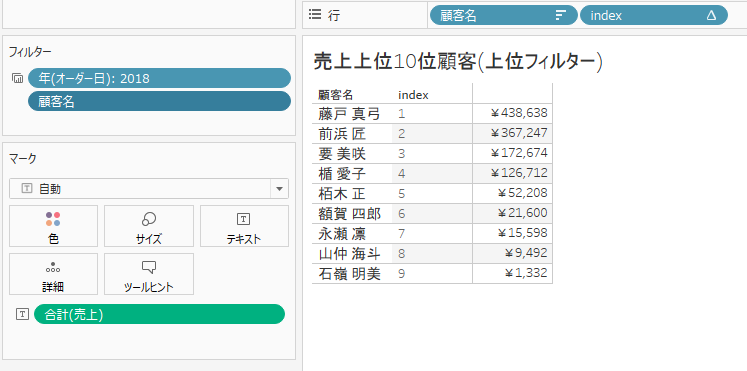Click the rows shelf icon next to 行
Screen dimensions: 747x371
(x=315, y=15)
